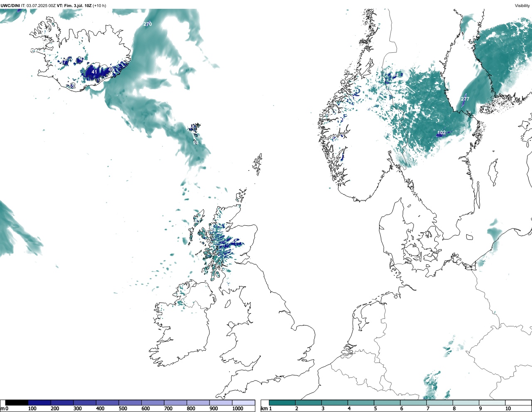The image size is (532, 412).
Task: Select the swatch between 500 and 600 m
Action: coord(130,403)
